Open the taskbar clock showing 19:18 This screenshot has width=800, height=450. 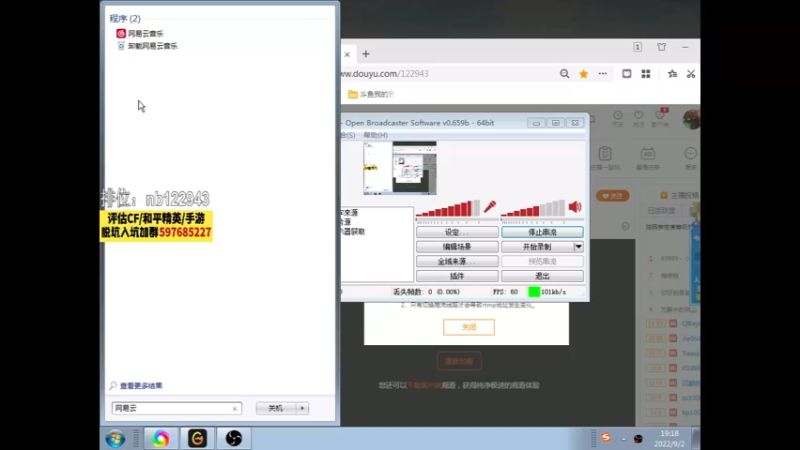pos(669,439)
